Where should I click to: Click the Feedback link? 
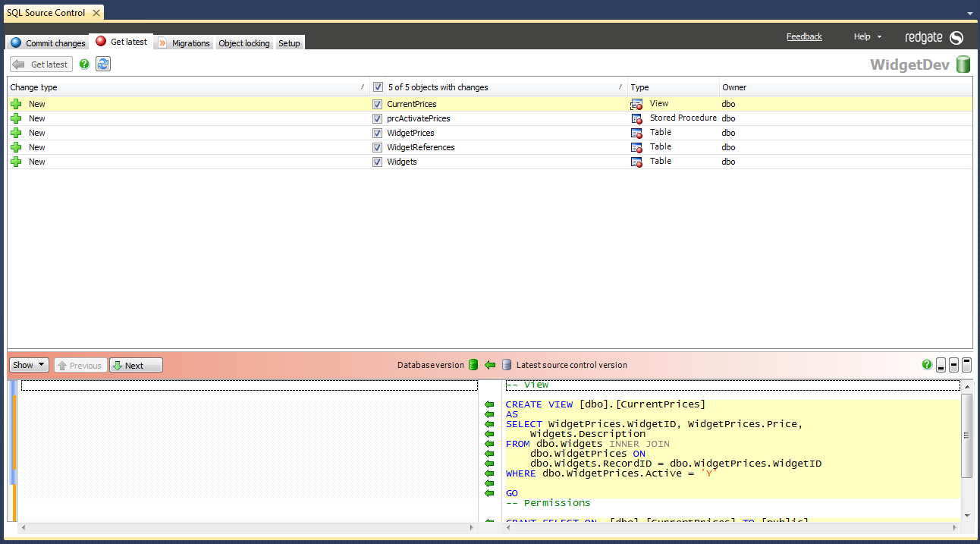(804, 36)
